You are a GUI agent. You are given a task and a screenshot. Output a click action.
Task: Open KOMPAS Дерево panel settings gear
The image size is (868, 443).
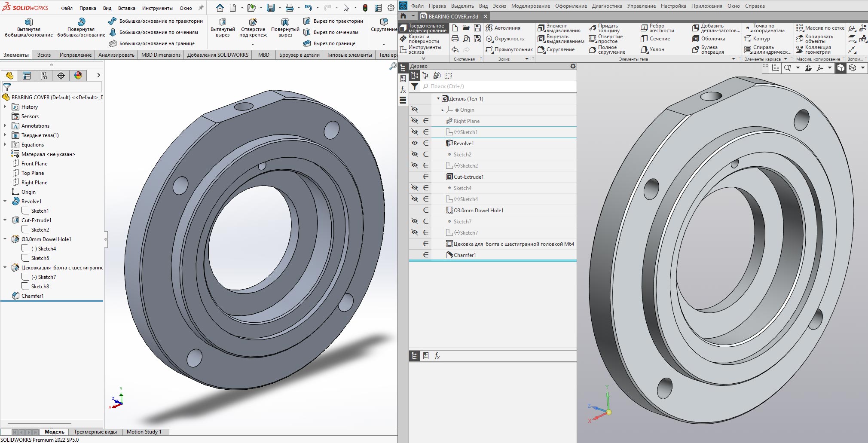(572, 66)
